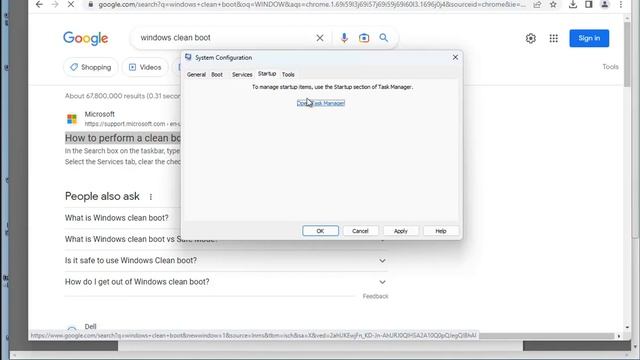
Task: Switch to the General tab
Action: coord(196,75)
